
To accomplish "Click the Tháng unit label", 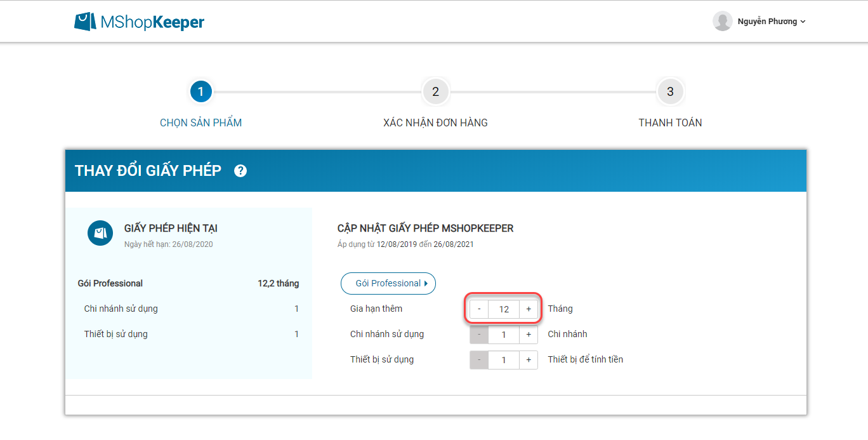I will pos(560,309).
